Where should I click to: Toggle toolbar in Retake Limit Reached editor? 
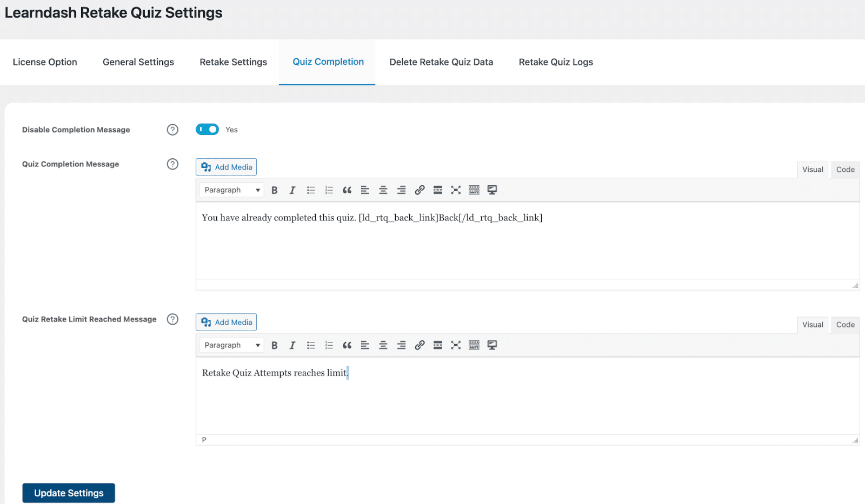click(474, 345)
